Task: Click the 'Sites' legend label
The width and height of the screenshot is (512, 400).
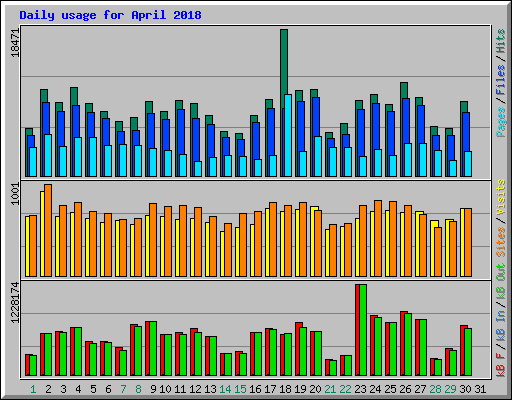Action: click(x=501, y=242)
